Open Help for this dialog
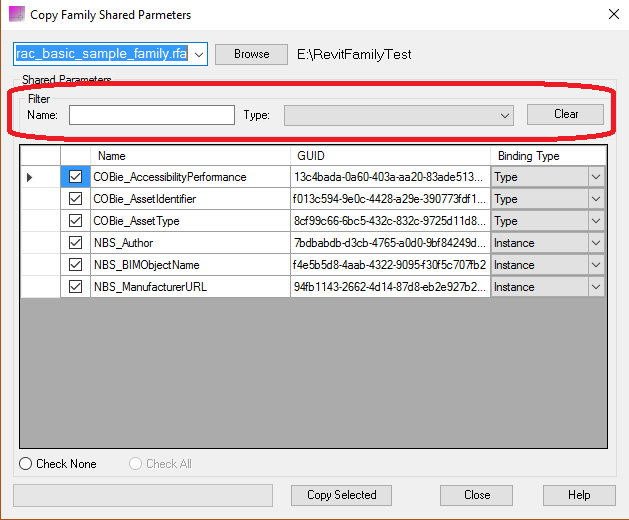 click(579, 495)
